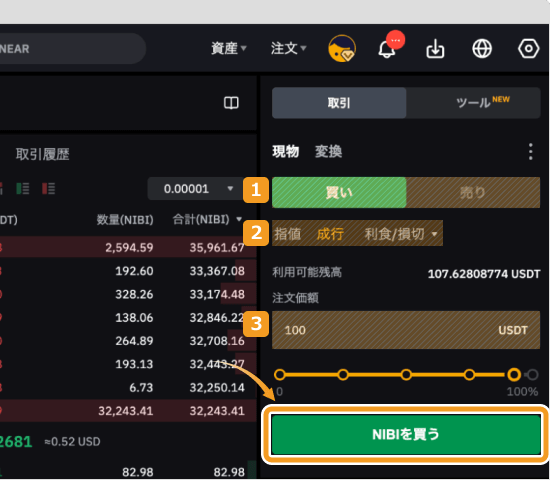Select 成行 market order type

[x=330, y=234]
